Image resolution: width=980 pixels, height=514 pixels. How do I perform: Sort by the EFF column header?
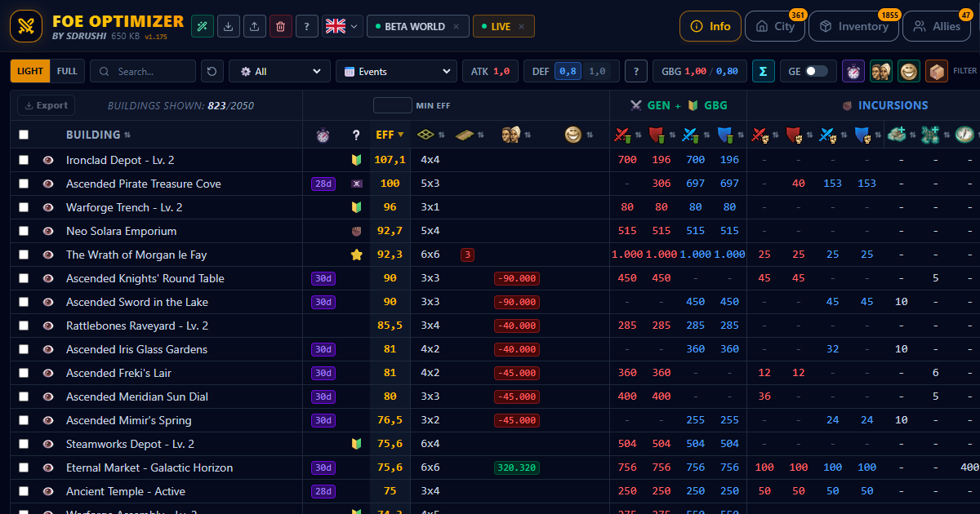tap(390, 135)
